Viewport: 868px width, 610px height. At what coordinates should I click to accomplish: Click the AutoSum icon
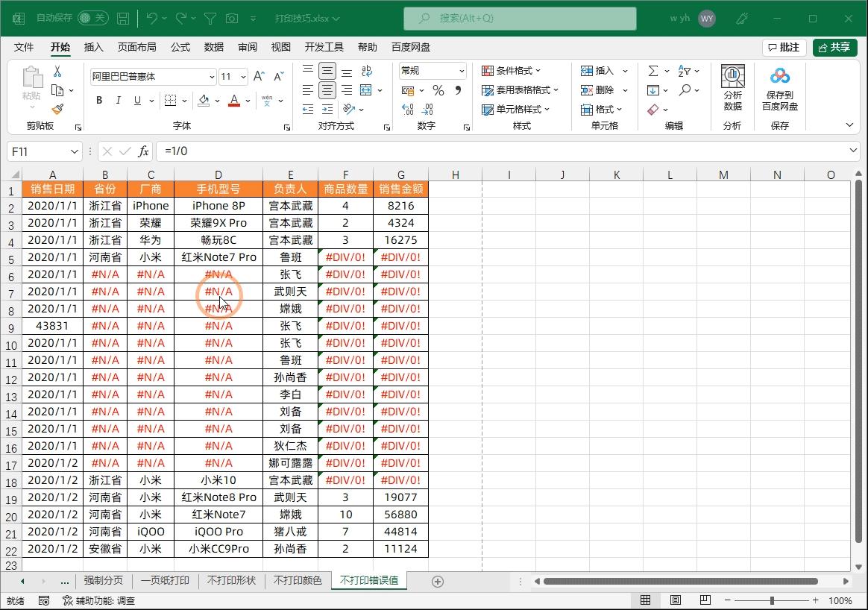pyautogui.click(x=655, y=70)
